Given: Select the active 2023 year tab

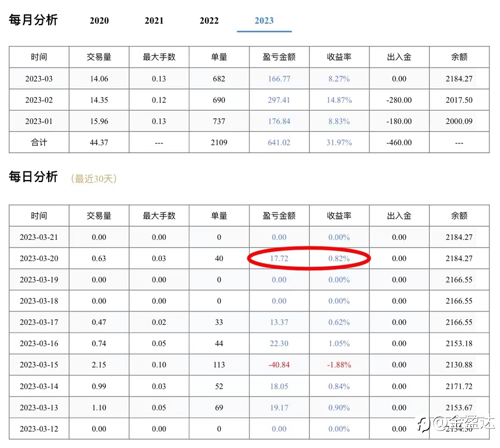Looking at the screenshot, I should pos(264,21).
